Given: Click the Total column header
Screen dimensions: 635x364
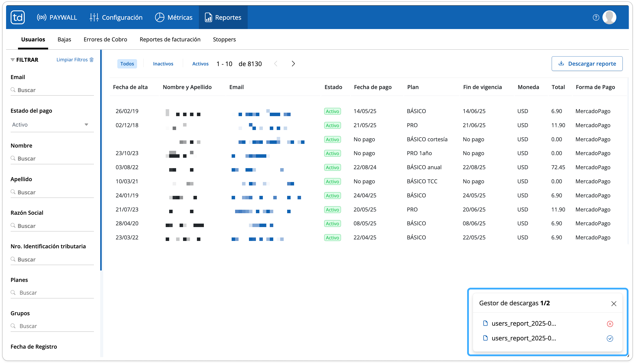Looking at the screenshot, I should [x=558, y=87].
